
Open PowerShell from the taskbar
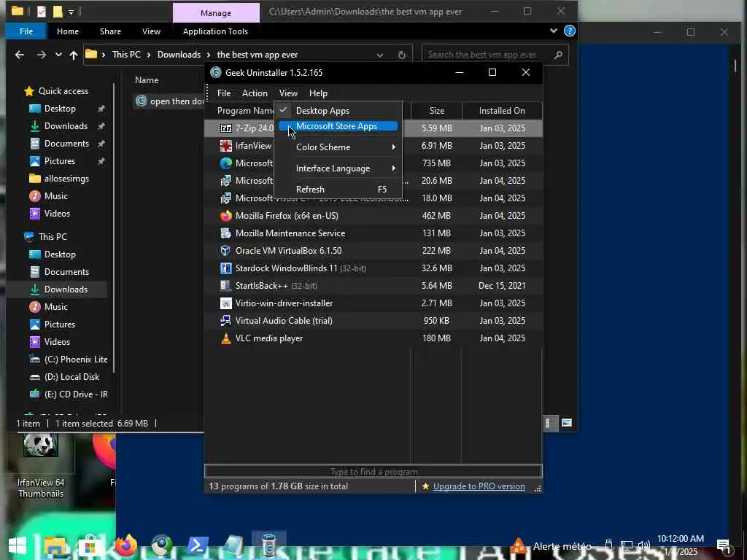[x=198, y=545]
